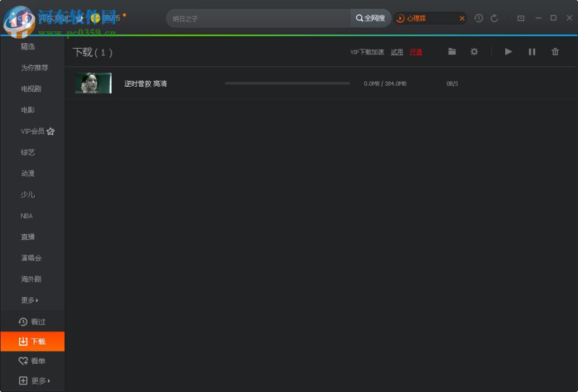The height and width of the screenshot is (392, 578).
Task: Open 看过 history entry
Action: (32, 321)
